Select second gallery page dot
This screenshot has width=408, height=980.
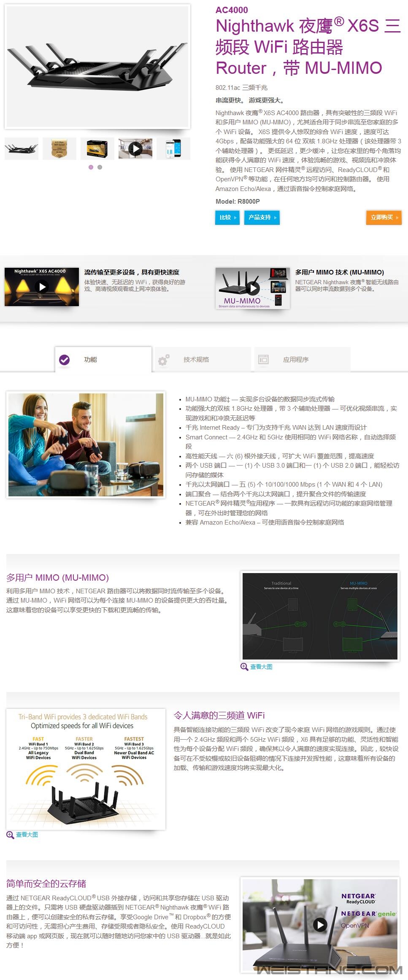(x=100, y=167)
